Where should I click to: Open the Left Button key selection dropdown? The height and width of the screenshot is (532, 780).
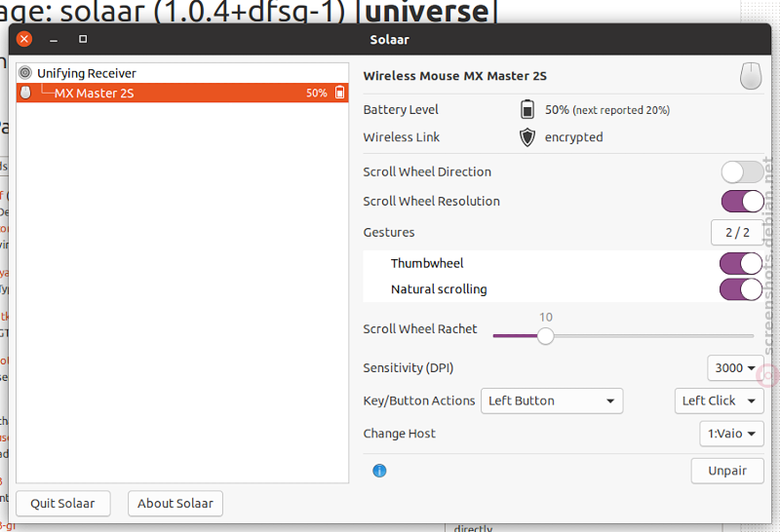pyautogui.click(x=552, y=400)
